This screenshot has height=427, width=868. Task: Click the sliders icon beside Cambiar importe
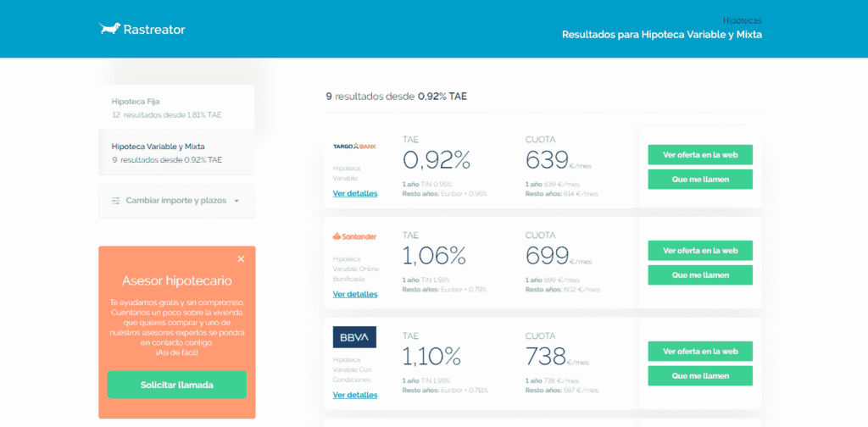[x=115, y=201]
